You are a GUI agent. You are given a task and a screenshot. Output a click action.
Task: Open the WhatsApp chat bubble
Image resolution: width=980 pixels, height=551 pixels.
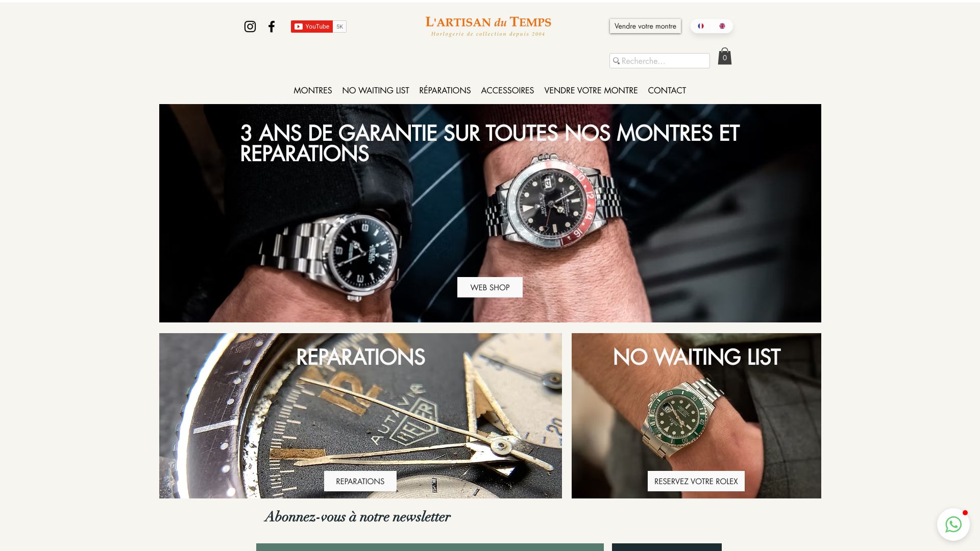coord(953,524)
